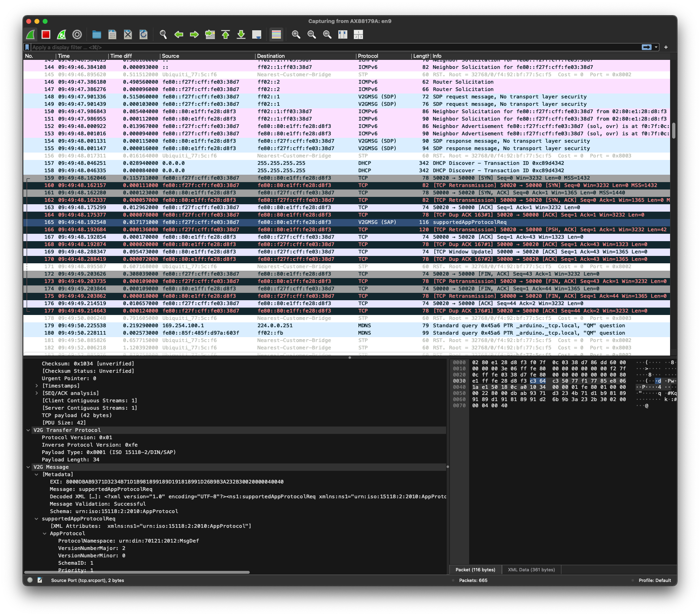The image size is (700, 616).
Task: Collapse the V2G Transfer Protocol section
Action: point(28,430)
